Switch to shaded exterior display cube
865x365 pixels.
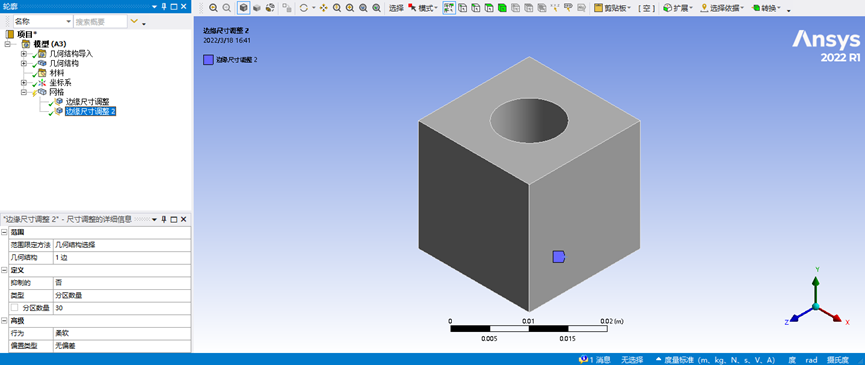[x=257, y=8]
